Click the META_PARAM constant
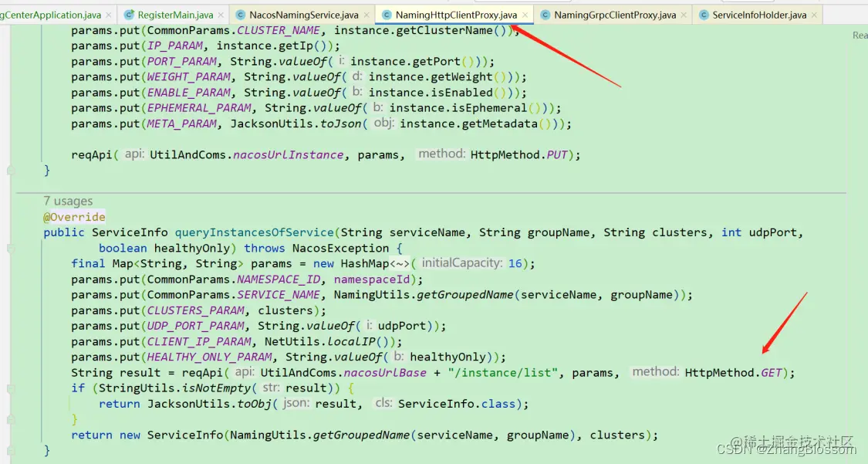 click(181, 124)
